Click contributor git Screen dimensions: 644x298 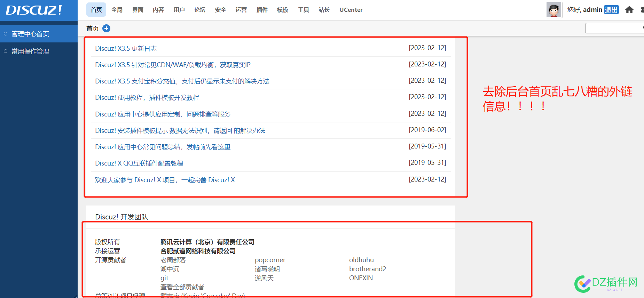(x=164, y=278)
